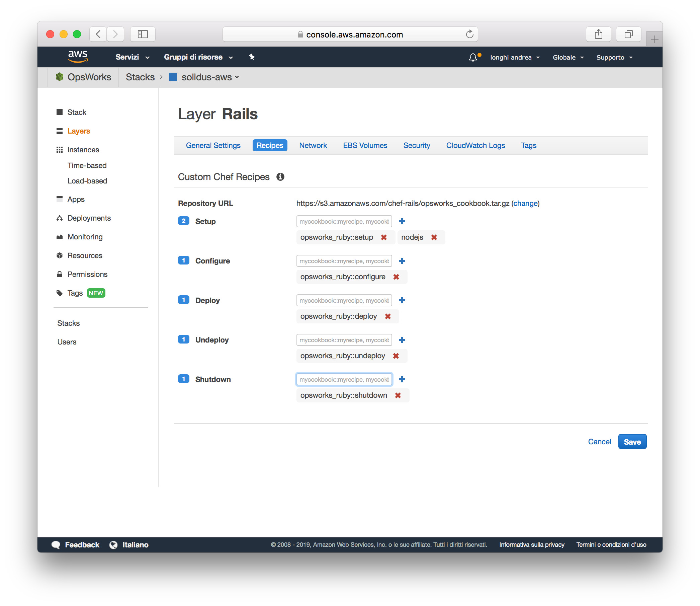Click the Custom Chef Recipes info icon
The image size is (700, 606).
click(280, 176)
